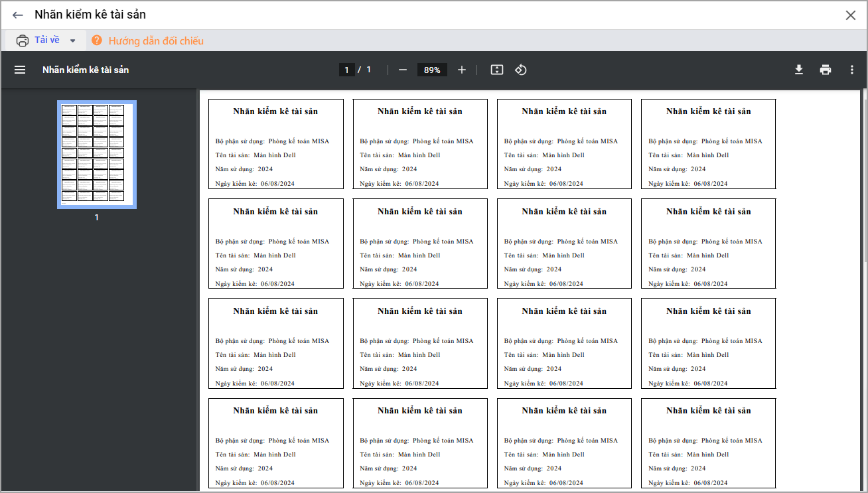Click the page number input field
This screenshot has width=868, height=493.
tap(346, 70)
